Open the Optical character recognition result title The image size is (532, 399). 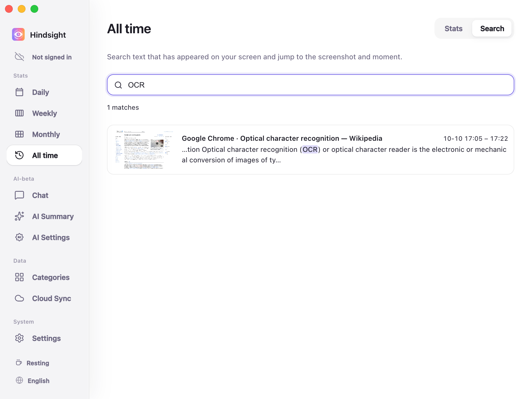coord(282,138)
